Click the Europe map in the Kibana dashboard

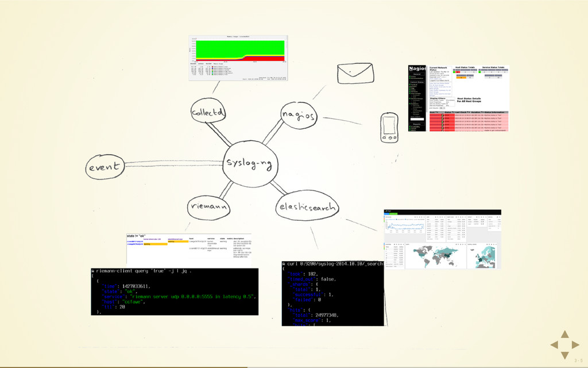tap(486, 257)
